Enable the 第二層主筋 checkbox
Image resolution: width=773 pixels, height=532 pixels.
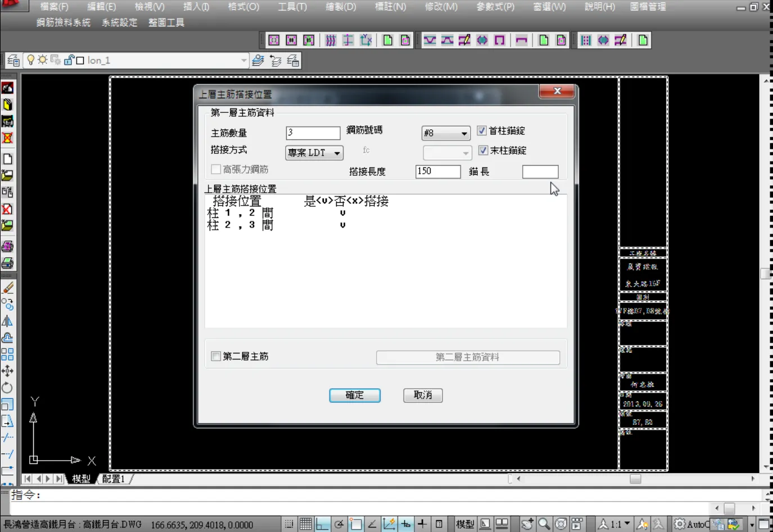(216, 356)
